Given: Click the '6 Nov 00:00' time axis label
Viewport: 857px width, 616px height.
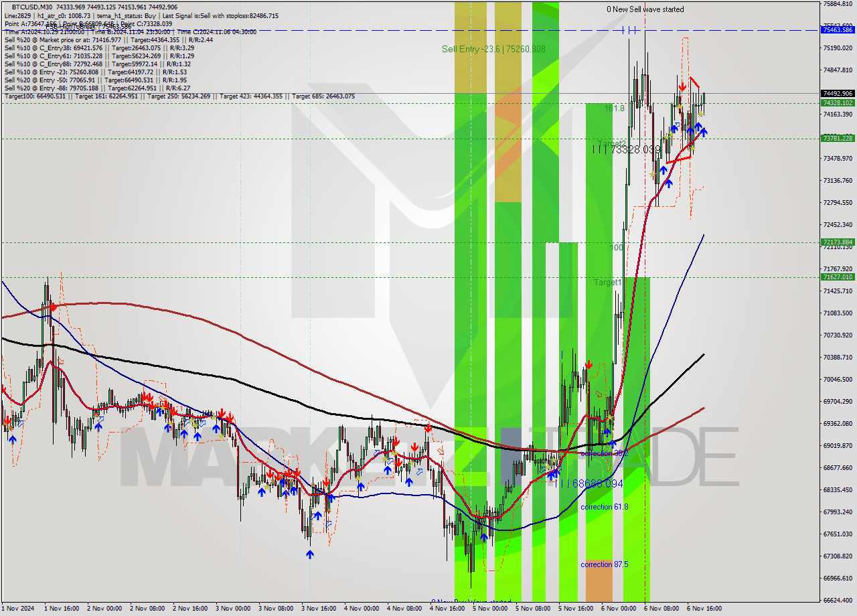Looking at the screenshot, I should coord(619,609).
